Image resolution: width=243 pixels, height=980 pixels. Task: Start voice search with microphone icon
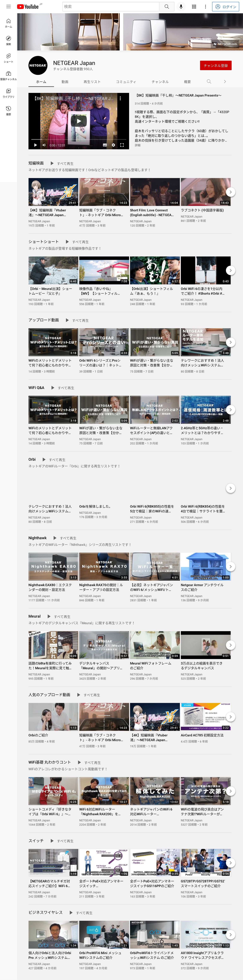click(181, 6)
